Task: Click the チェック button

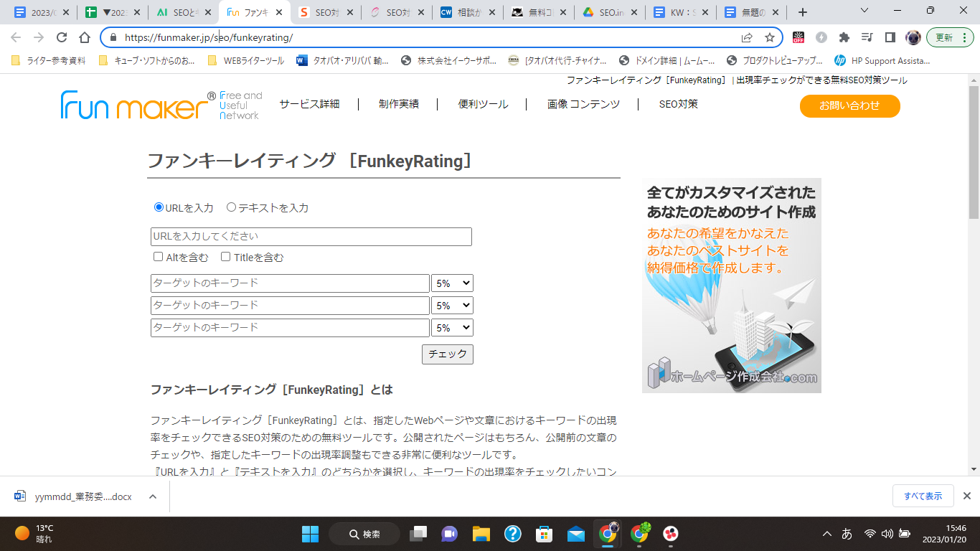Action: tap(448, 354)
